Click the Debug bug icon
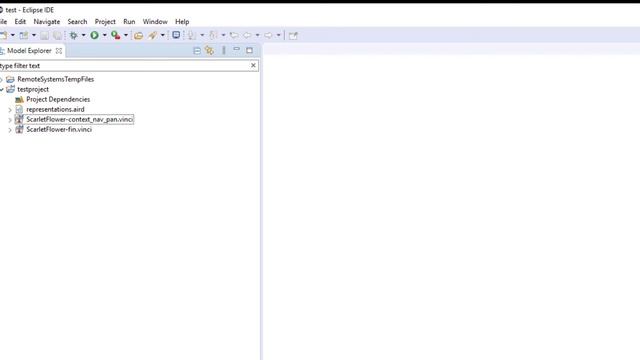The height and width of the screenshot is (360, 640). [73, 36]
